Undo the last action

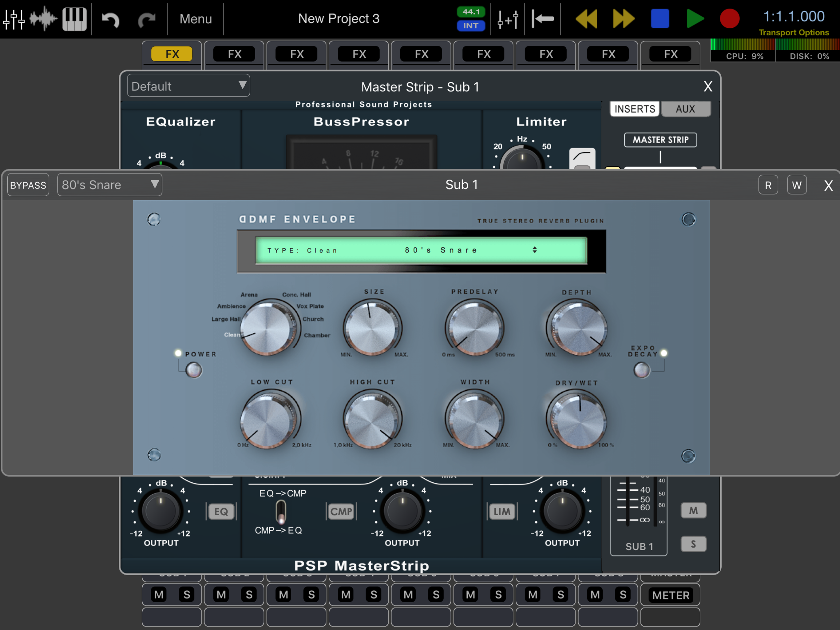coord(110,19)
